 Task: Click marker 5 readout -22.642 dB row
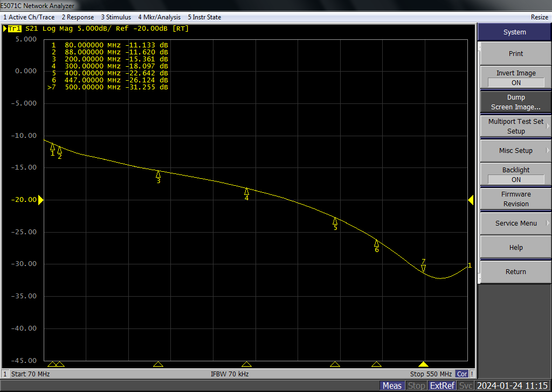pos(109,73)
